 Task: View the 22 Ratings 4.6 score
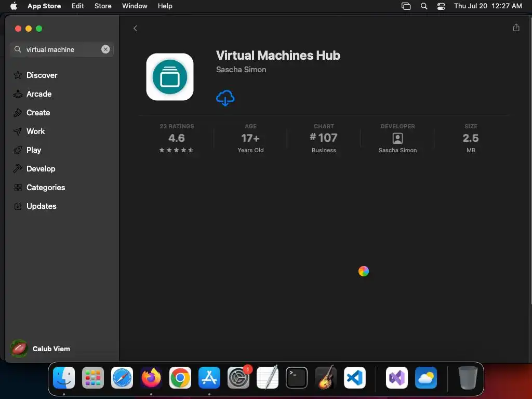177,138
